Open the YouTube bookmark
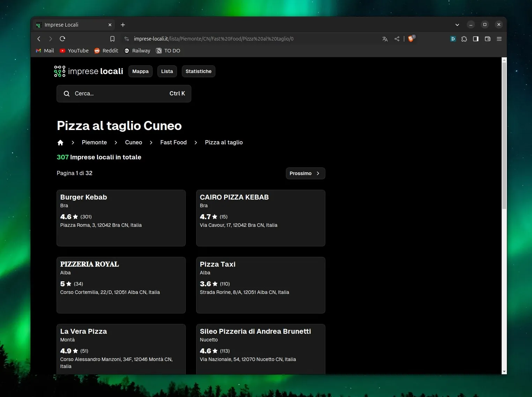The width and height of the screenshot is (532, 397). pyautogui.click(x=74, y=51)
